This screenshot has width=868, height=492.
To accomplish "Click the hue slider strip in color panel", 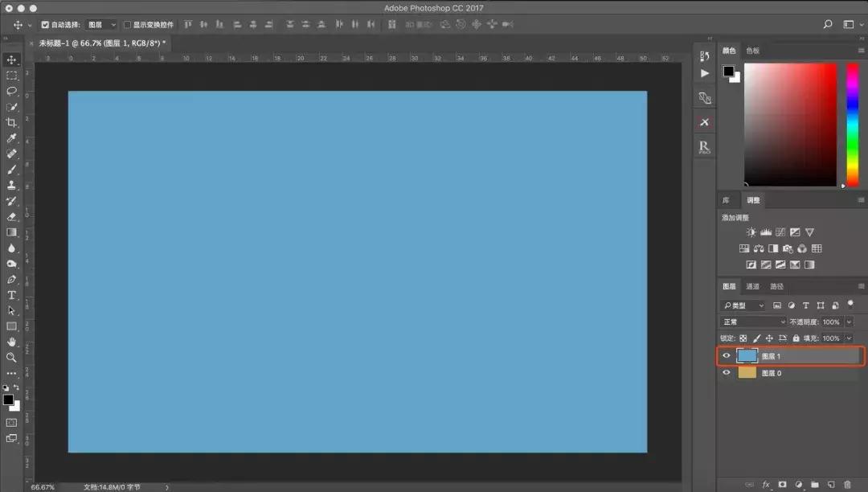I will pyautogui.click(x=852, y=125).
